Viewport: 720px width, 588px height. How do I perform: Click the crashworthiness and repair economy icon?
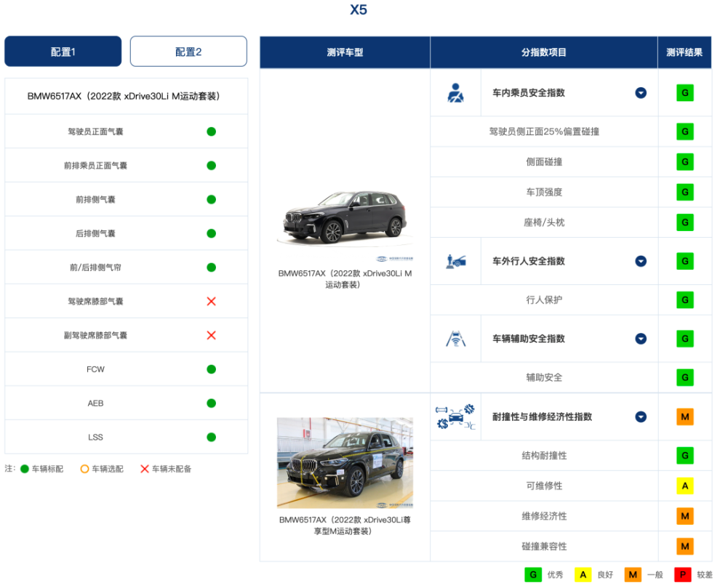[455, 416]
